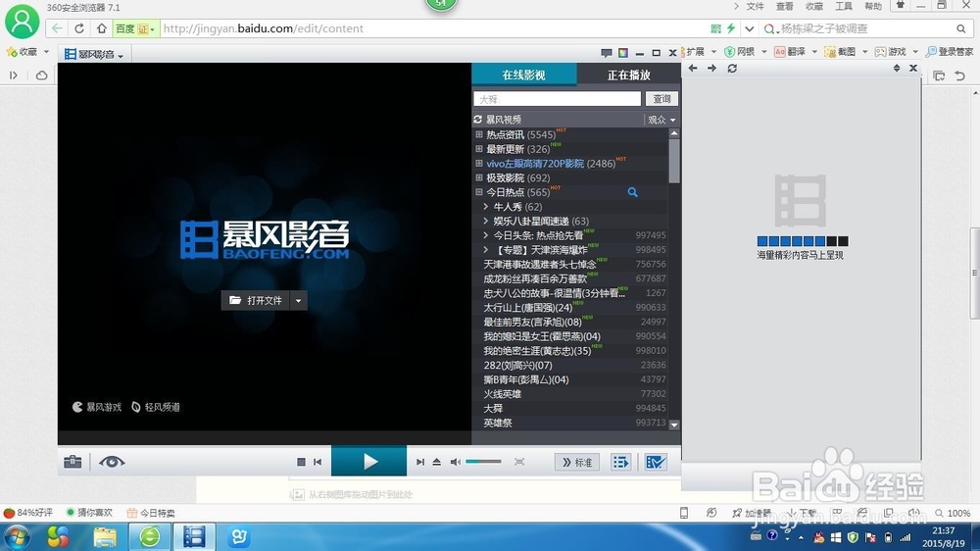Click the eject/open file icon
Image resolution: width=980 pixels, height=551 pixels.
[437, 462]
